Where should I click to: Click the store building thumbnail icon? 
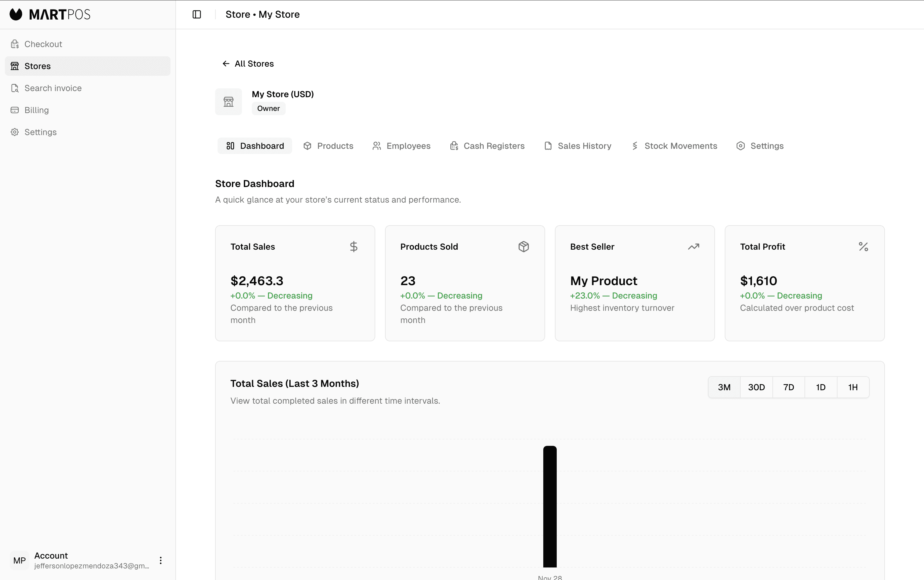tap(229, 102)
